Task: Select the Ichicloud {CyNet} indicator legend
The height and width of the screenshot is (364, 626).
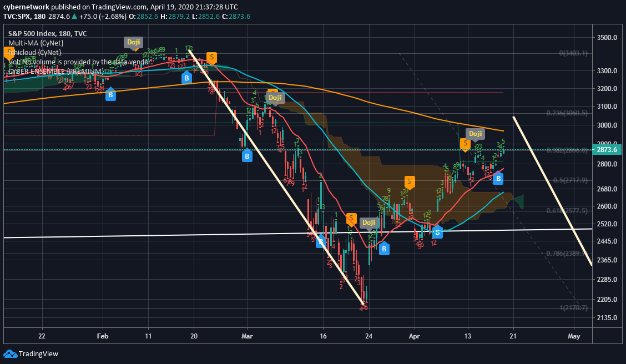Action: 35,52
